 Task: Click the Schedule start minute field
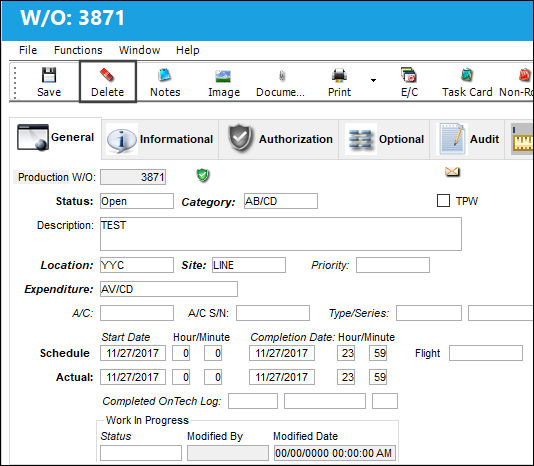click(213, 353)
